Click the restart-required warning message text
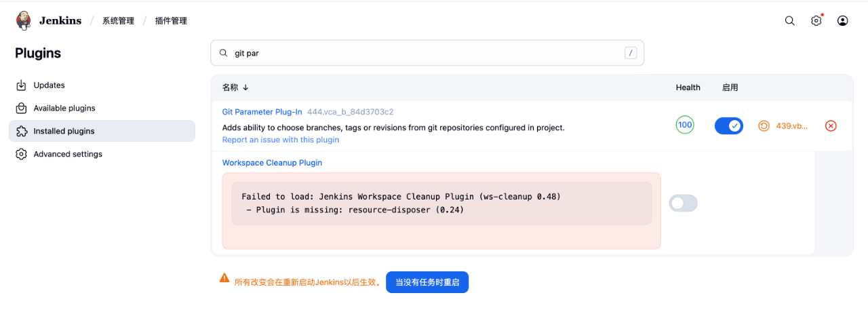This screenshot has width=868, height=327. tap(309, 282)
